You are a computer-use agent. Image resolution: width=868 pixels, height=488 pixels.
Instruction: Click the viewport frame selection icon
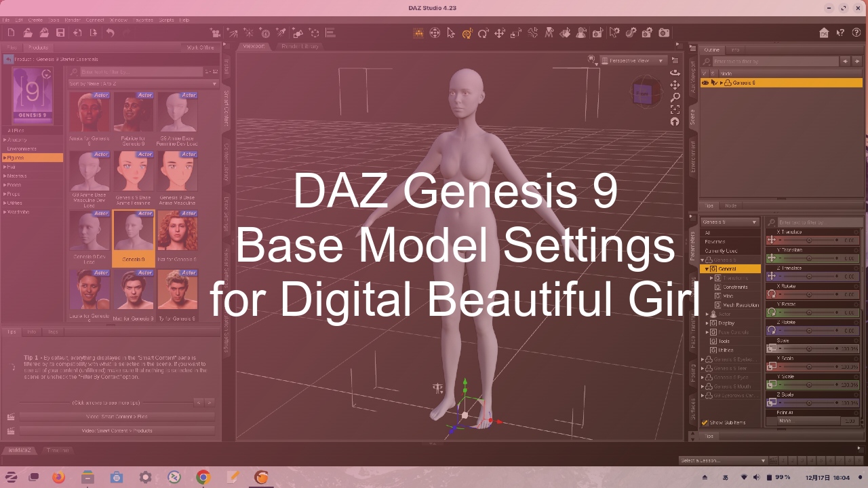(675, 109)
